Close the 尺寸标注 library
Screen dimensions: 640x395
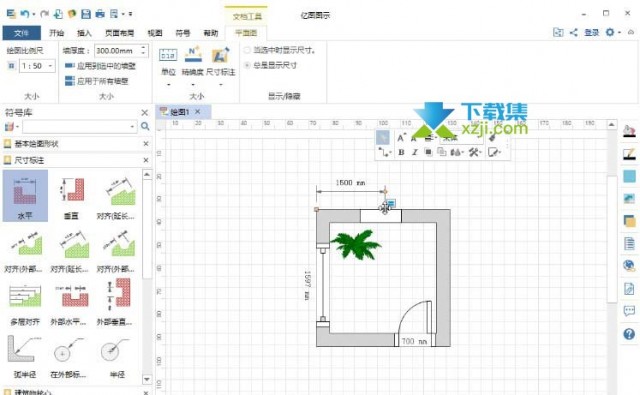pos(146,160)
